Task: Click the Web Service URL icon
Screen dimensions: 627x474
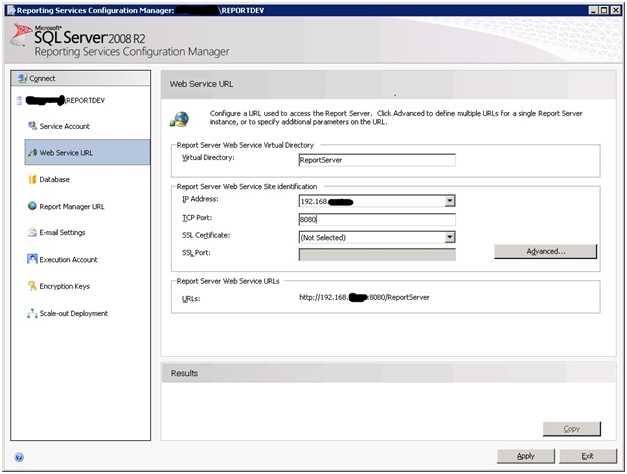Action: 32,152
